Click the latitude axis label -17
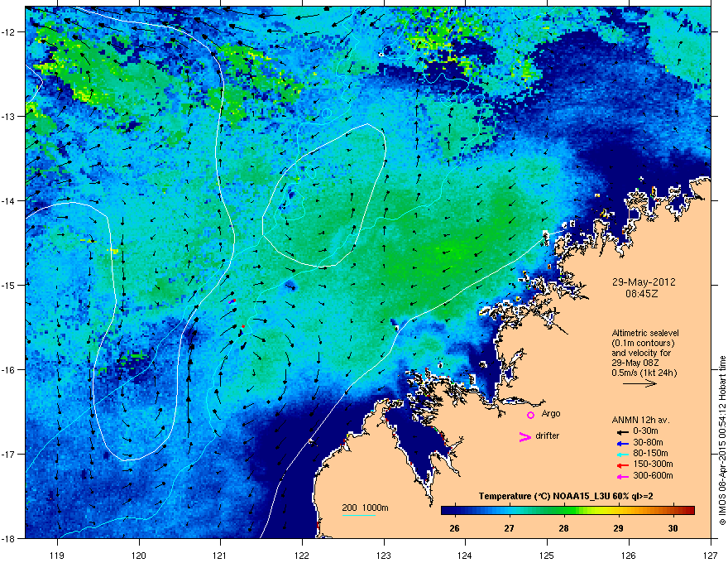 pos(9,454)
